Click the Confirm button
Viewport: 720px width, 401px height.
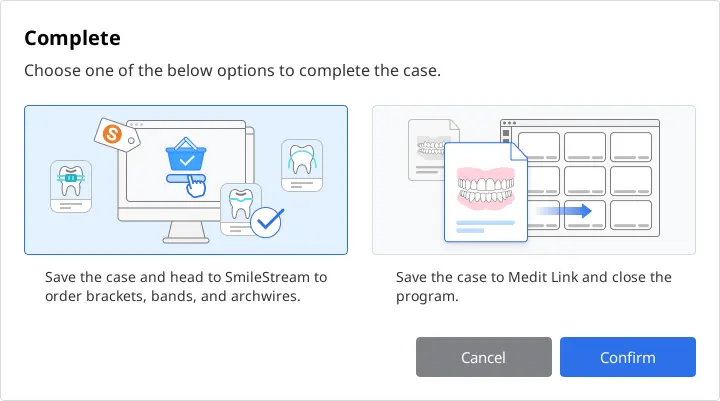(628, 357)
